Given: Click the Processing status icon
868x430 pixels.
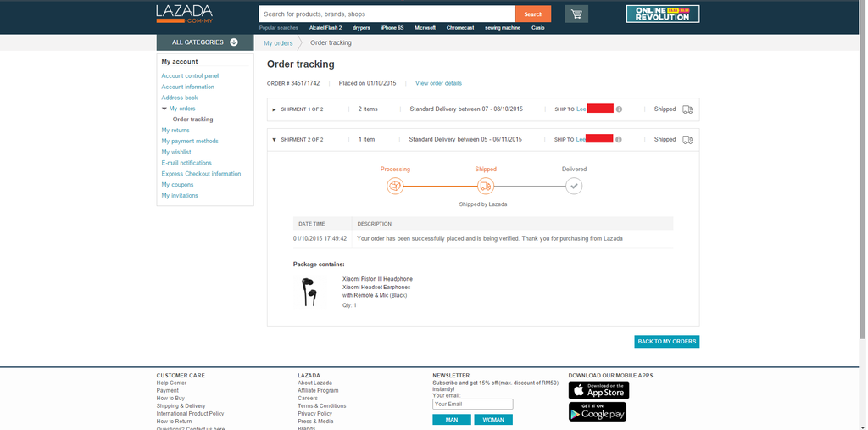Looking at the screenshot, I should tap(395, 186).
